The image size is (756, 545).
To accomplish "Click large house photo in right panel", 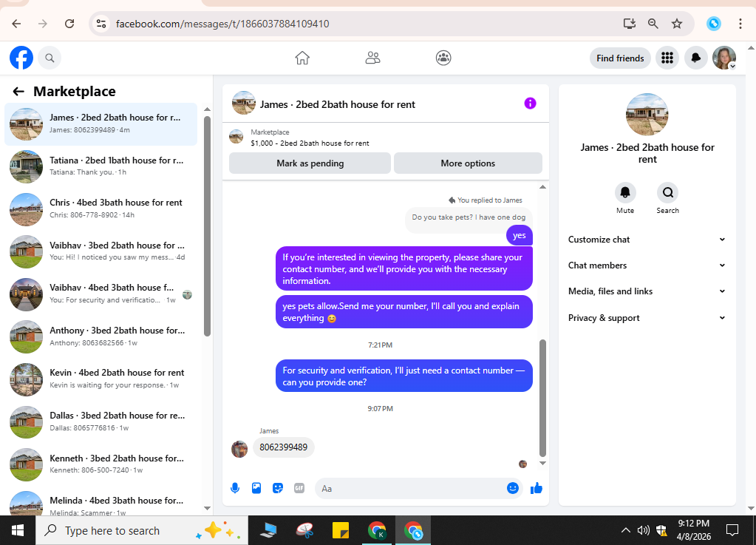I will (647, 115).
